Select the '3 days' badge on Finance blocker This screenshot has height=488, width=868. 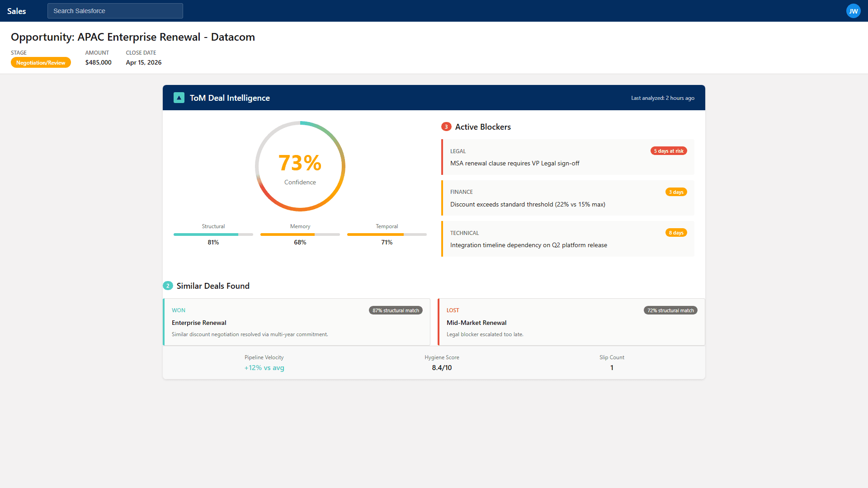tap(676, 192)
